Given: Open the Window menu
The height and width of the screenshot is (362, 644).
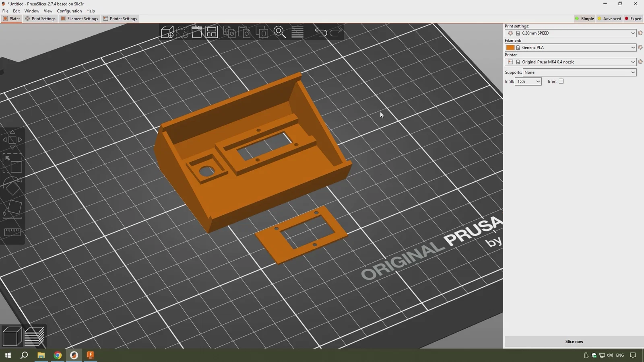Looking at the screenshot, I should click(x=32, y=11).
